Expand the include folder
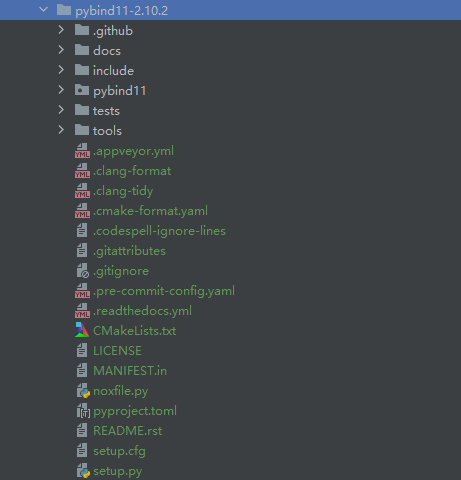Screen dimensions: 461x480 click(x=61, y=70)
